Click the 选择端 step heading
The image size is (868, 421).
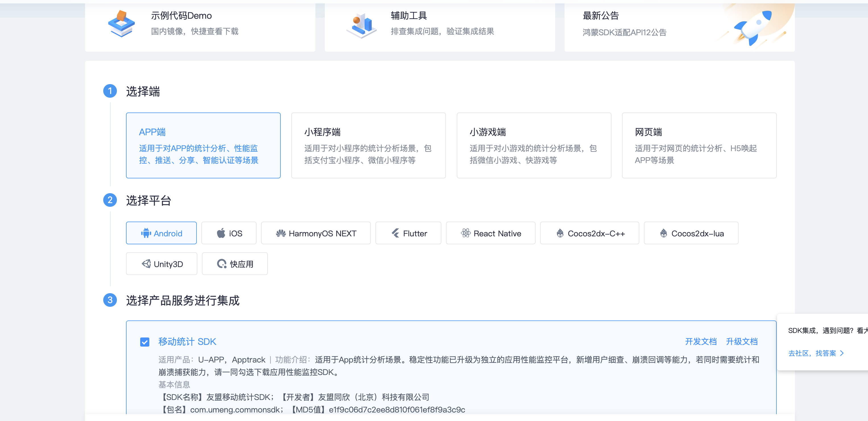coord(143,91)
